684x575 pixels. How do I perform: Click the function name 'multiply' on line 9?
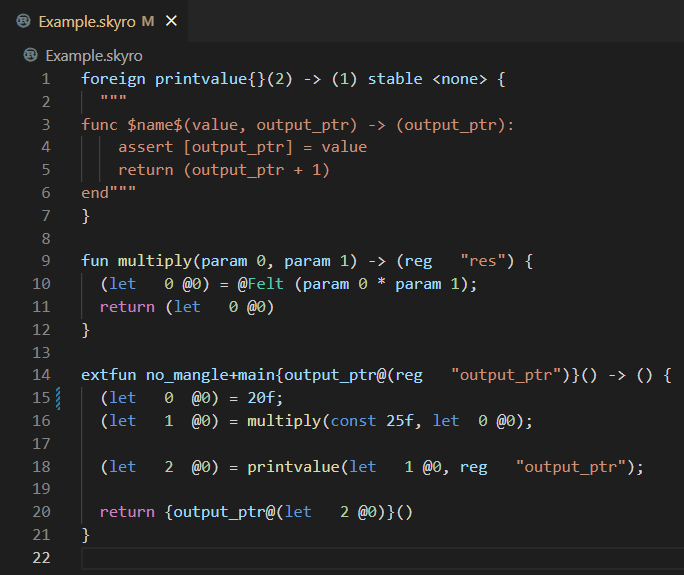[155, 261]
